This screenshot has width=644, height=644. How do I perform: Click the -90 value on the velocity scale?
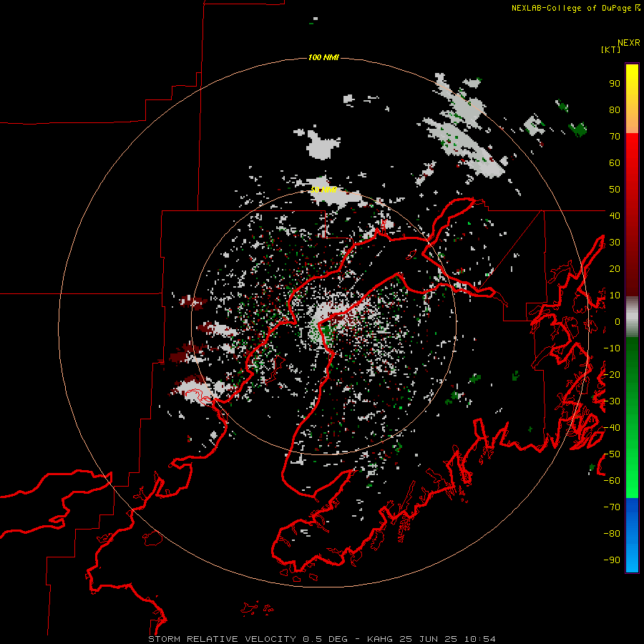612,560
